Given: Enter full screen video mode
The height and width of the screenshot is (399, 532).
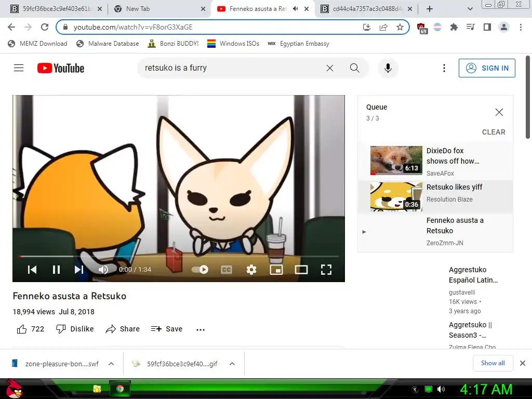Looking at the screenshot, I should [x=326, y=270].
